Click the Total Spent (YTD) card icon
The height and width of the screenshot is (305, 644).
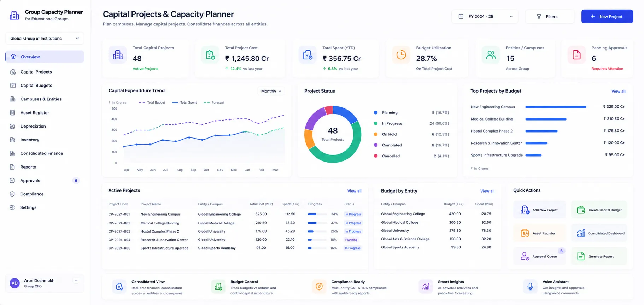[x=308, y=55]
